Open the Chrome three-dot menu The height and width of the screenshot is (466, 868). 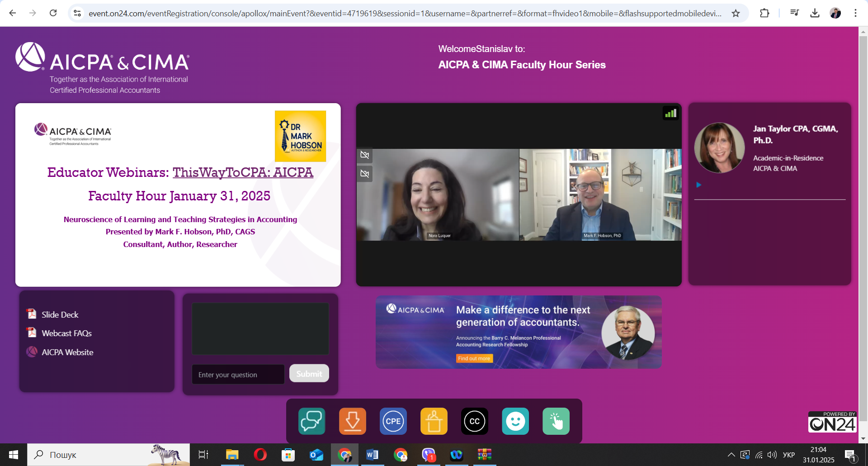click(x=855, y=13)
